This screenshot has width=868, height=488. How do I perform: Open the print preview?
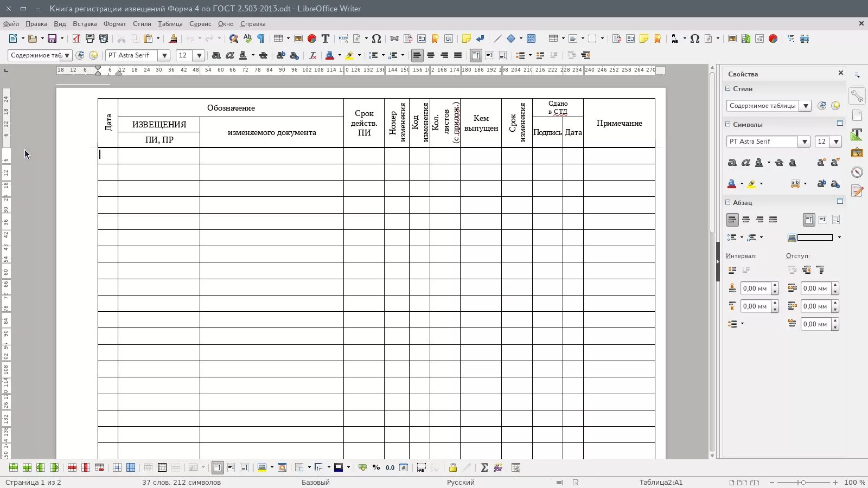[x=104, y=38]
